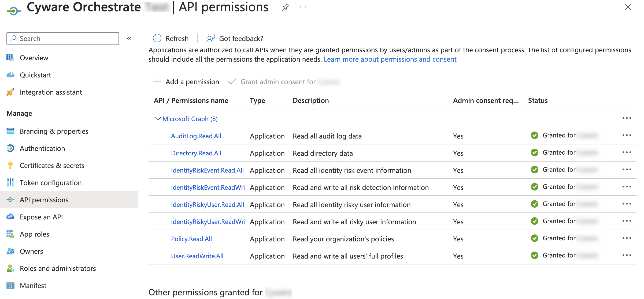Click 'Read all audit log data' description
The width and height of the screenshot is (644, 299).
coord(327,136)
